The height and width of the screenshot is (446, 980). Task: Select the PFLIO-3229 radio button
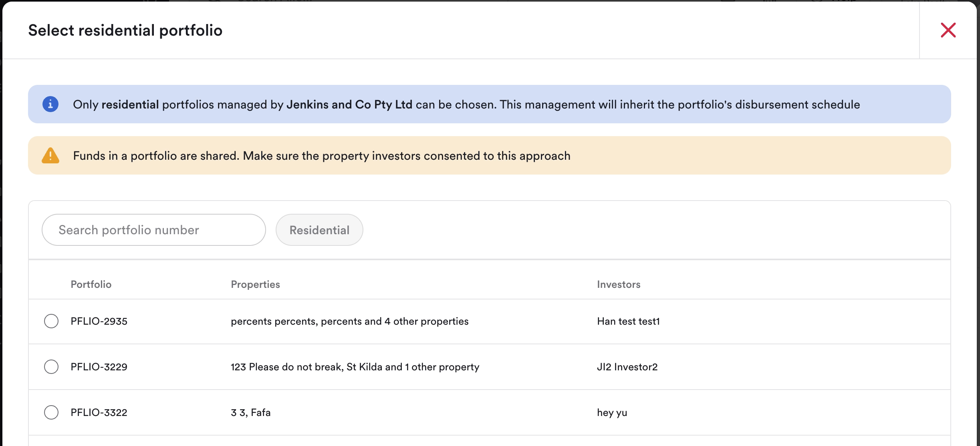[x=51, y=367]
